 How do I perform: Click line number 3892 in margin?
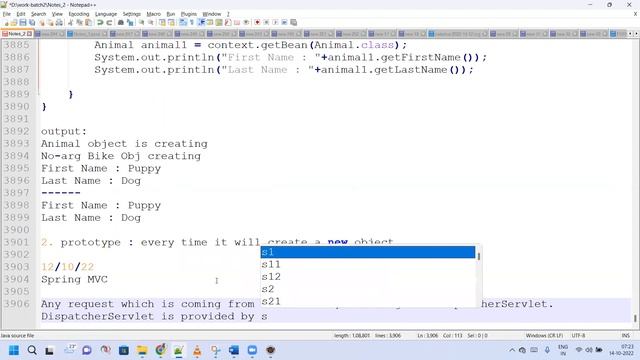tap(17, 131)
